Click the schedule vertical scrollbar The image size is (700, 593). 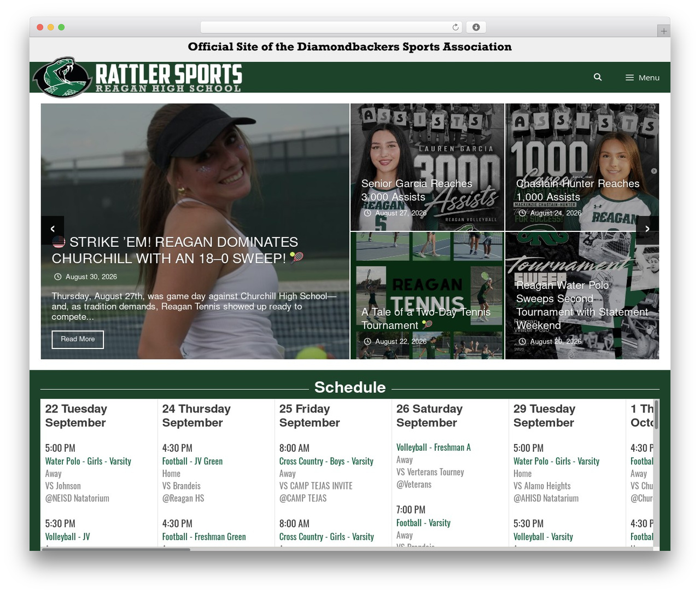[x=656, y=415]
